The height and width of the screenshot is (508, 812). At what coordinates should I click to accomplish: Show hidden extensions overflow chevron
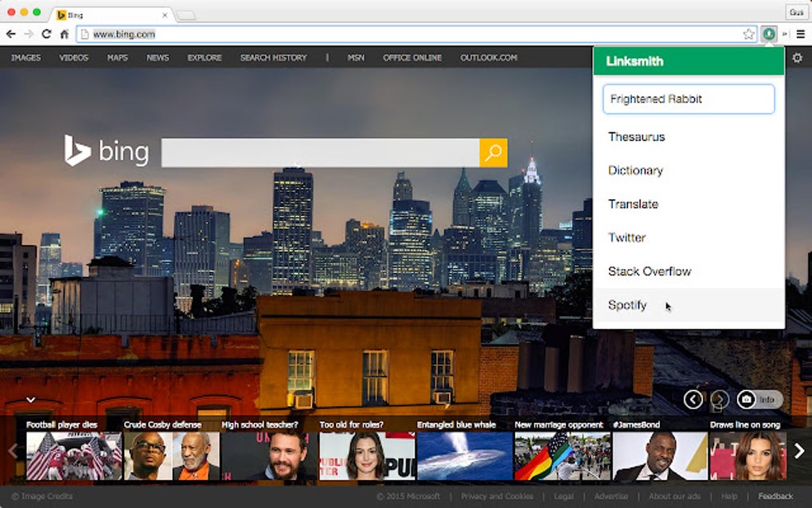[x=785, y=34]
